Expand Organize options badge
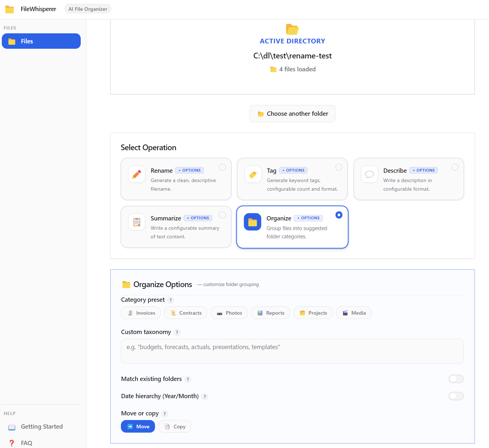Viewport: 489px width, 448px height. point(308,218)
